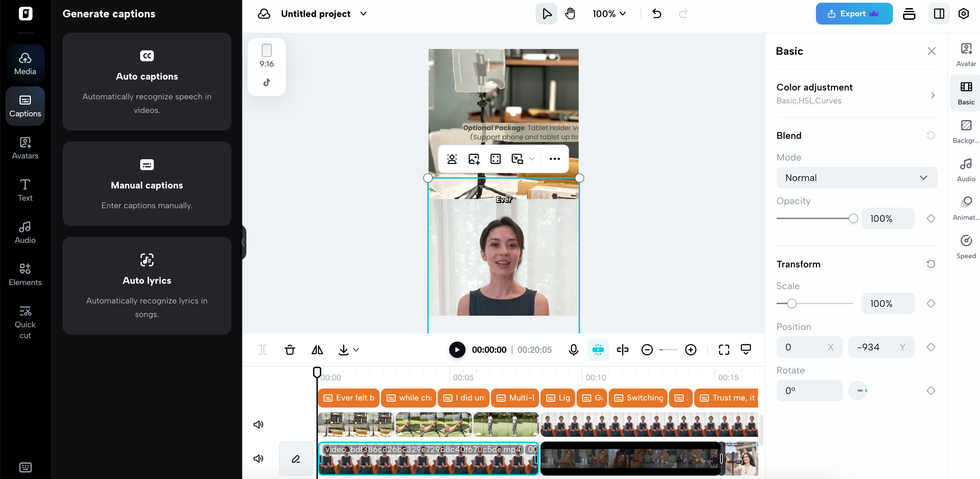Click the voiceover microphone icon
980x479 pixels.
point(574,350)
